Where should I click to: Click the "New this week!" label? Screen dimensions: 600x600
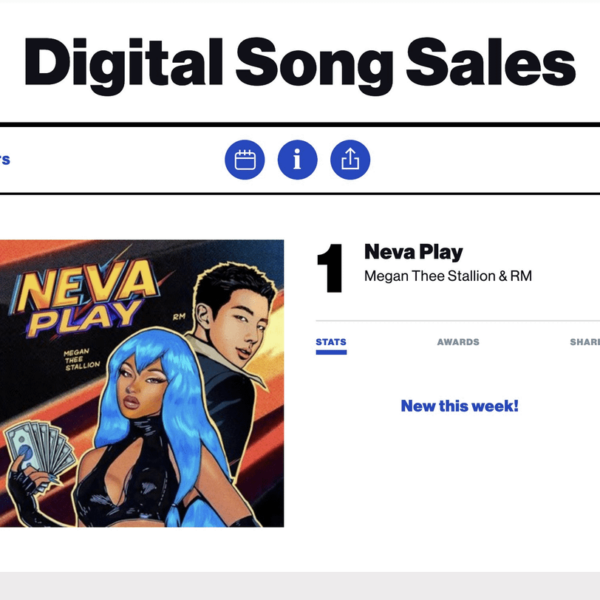point(459,406)
